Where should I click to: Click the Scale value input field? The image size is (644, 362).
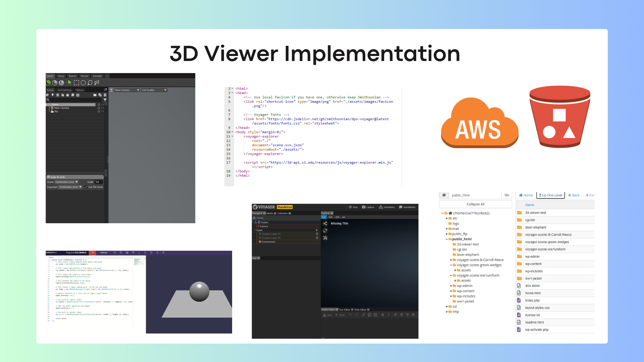[x=99, y=182]
